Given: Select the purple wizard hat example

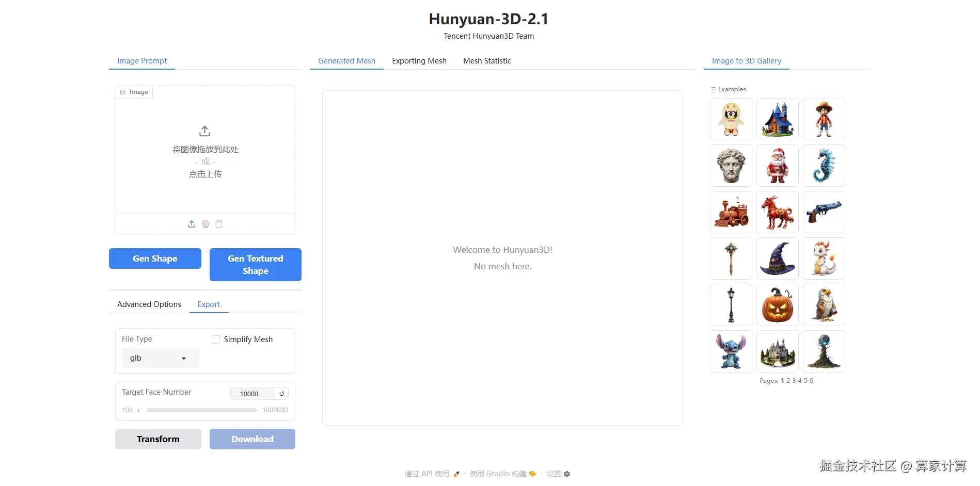Looking at the screenshot, I should [x=778, y=258].
